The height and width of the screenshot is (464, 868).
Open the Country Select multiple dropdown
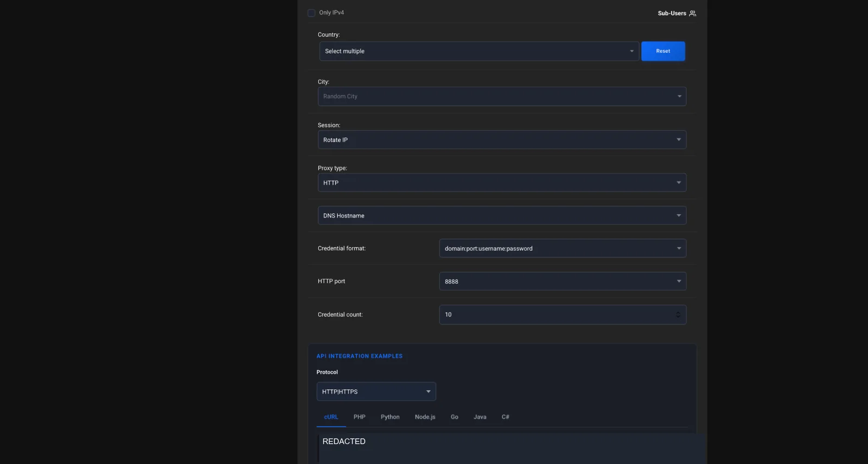pyautogui.click(x=479, y=51)
